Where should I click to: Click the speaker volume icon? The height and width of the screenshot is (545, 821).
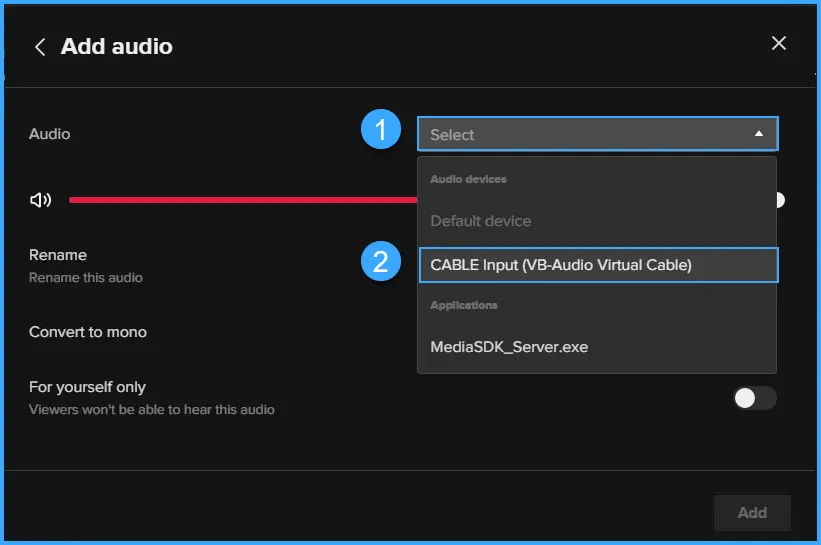(40, 200)
